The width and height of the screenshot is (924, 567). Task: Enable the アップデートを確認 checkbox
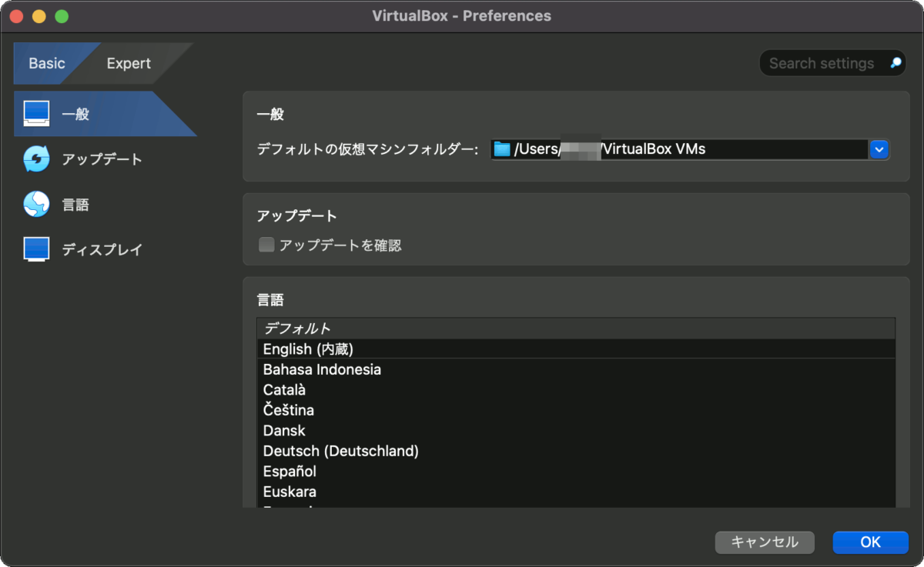pyautogui.click(x=266, y=245)
